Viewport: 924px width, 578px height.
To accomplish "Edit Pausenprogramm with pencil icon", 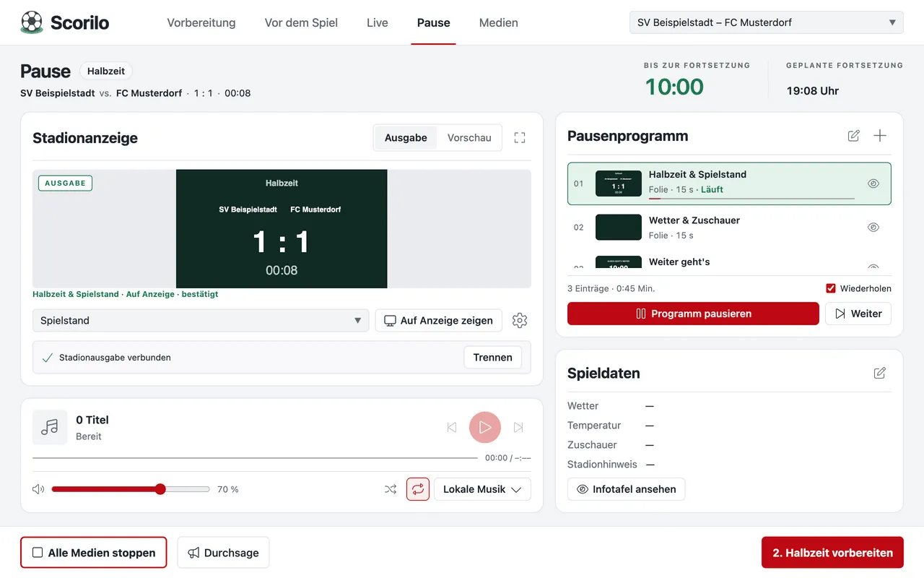I will [854, 136].
